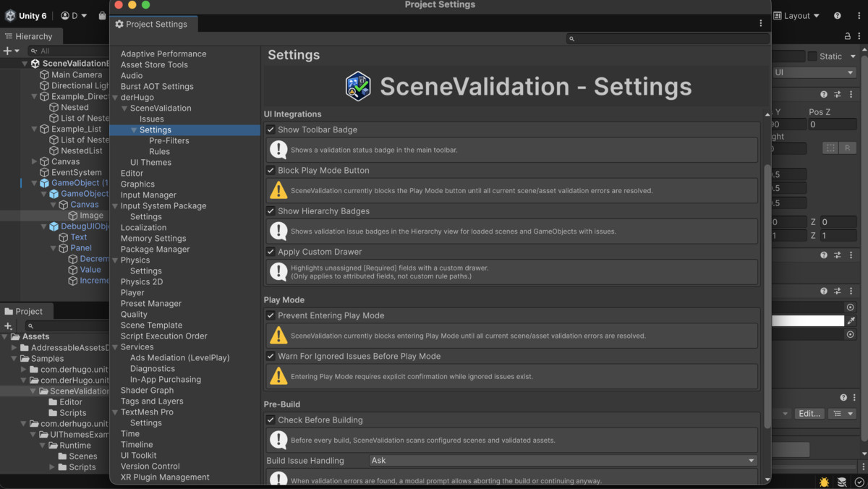This screenshot has height=489, width=868.
Task: Open UI Themes settings page
Action: [x=150, y=162]
